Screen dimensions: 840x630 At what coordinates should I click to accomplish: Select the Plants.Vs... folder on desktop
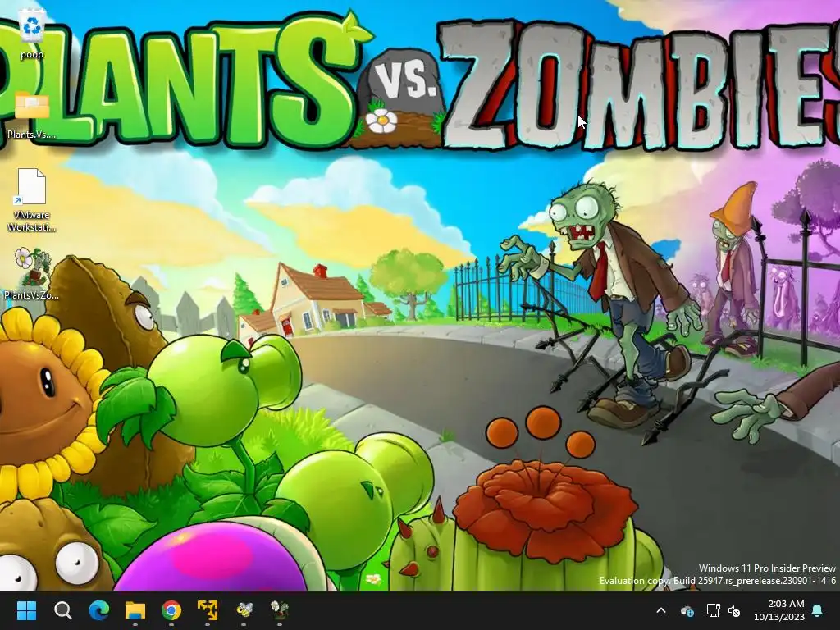click(32, 115)
